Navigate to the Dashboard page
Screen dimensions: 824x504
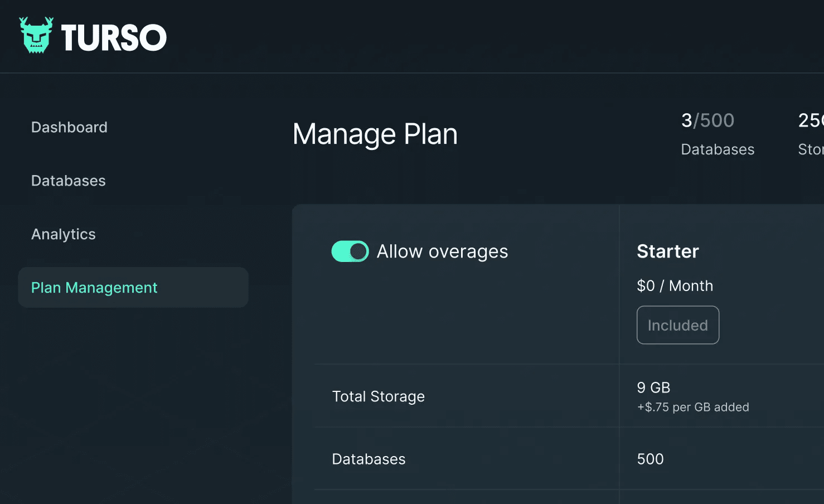click(x=69, y=127)
